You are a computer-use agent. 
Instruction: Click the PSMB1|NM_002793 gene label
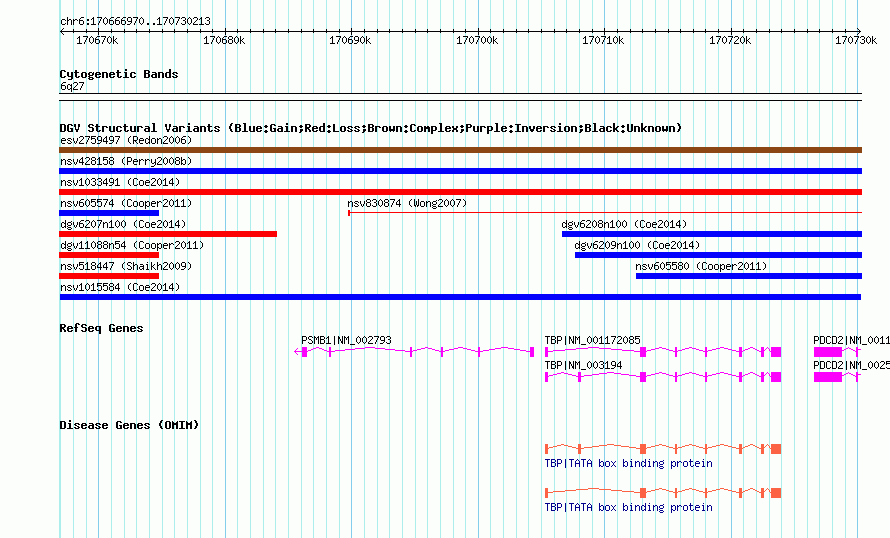(346, 340)
